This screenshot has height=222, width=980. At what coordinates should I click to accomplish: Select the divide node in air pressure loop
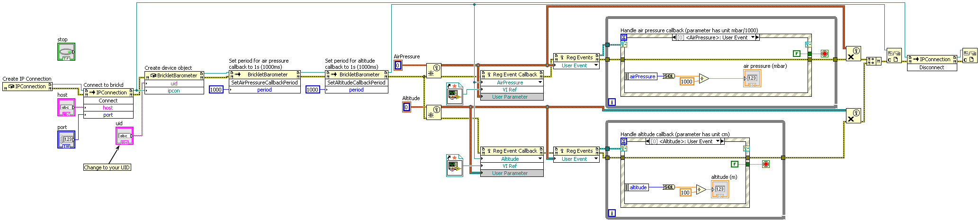click(703, 79)
